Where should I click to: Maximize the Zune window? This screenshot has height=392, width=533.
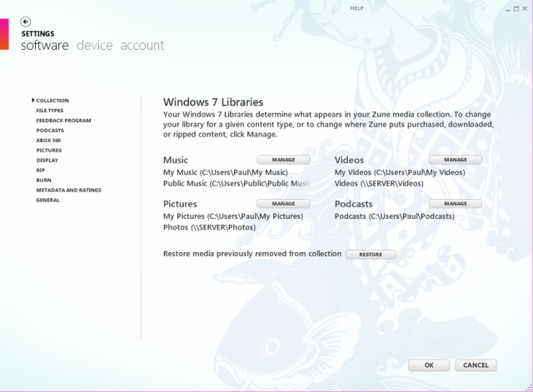[x=516, y=9]
